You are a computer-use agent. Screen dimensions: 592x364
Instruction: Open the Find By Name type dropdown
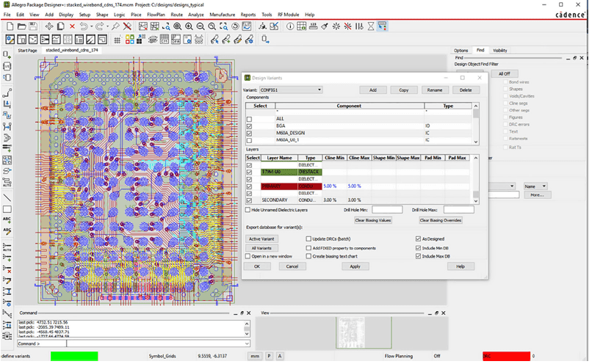coord(502,186)
